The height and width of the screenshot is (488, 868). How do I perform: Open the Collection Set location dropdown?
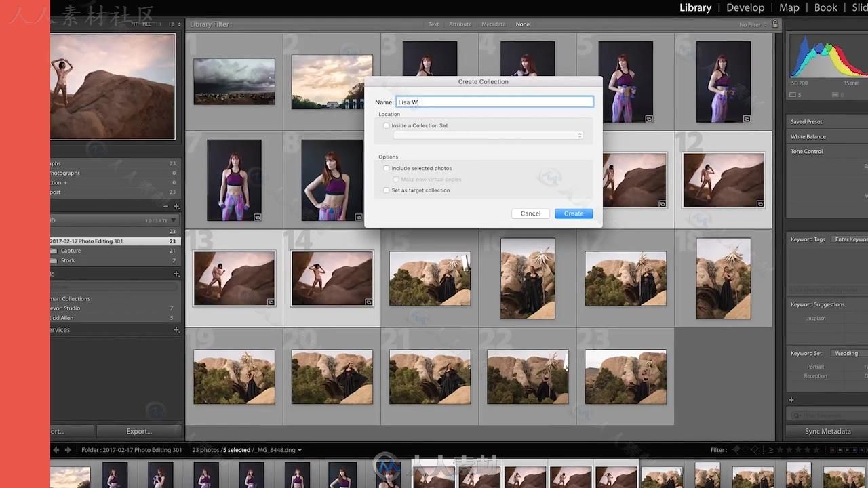[x=488, y=136]
